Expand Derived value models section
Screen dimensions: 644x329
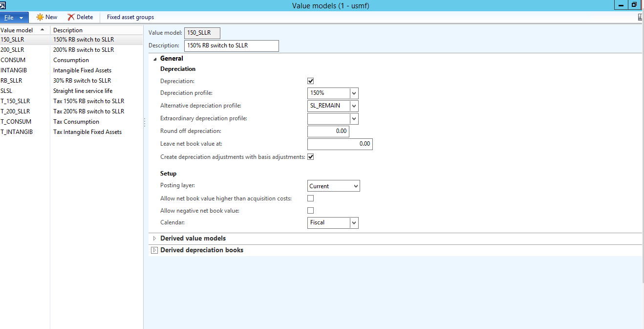tap(155, 239)
